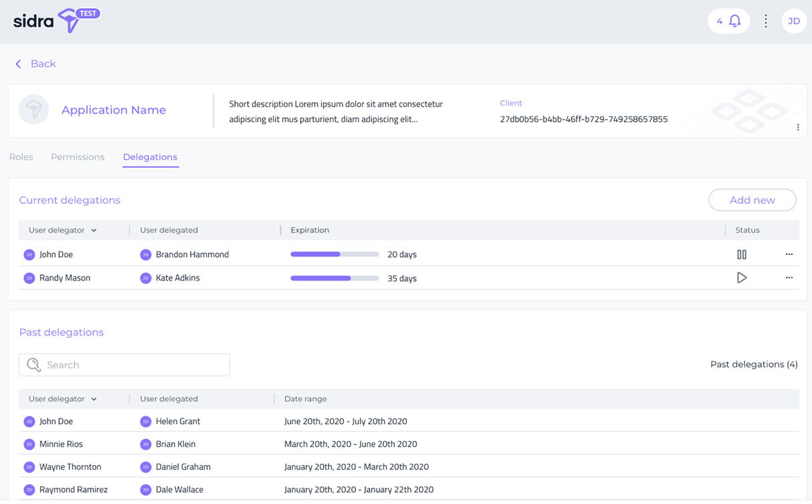The width and height of the screenshot is (812, 504).
Task: Click the search magnifier icon in Past delegations
Action: 34,364
